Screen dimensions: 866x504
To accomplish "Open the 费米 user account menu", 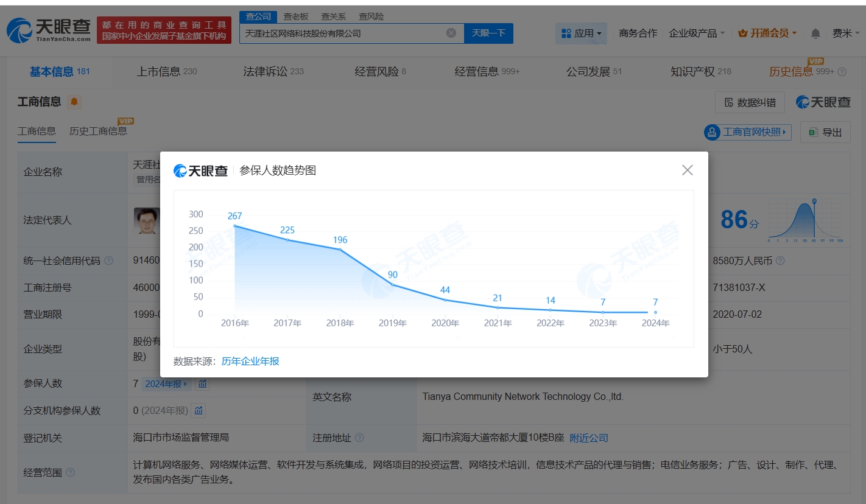I will 845,33.
